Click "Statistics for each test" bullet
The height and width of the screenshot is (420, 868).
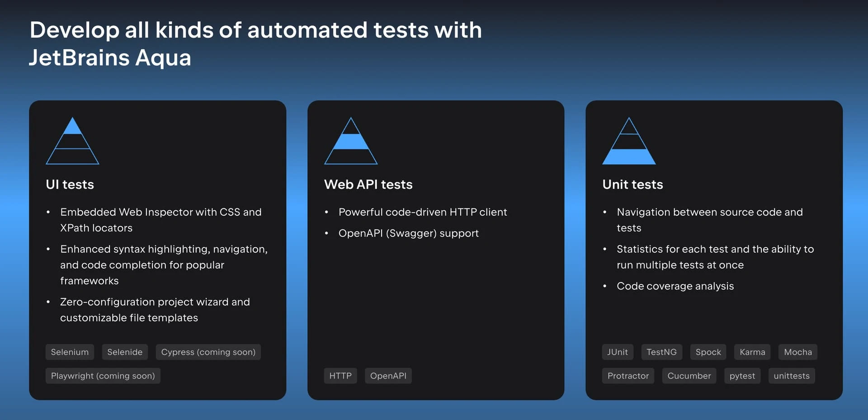coord(715,257)
